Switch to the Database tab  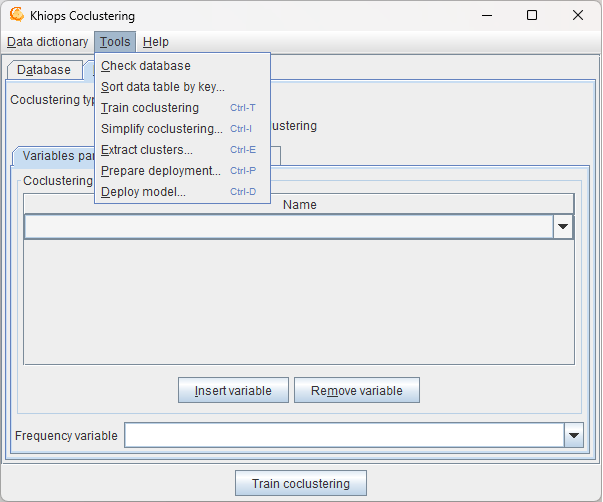click(44, 70)
